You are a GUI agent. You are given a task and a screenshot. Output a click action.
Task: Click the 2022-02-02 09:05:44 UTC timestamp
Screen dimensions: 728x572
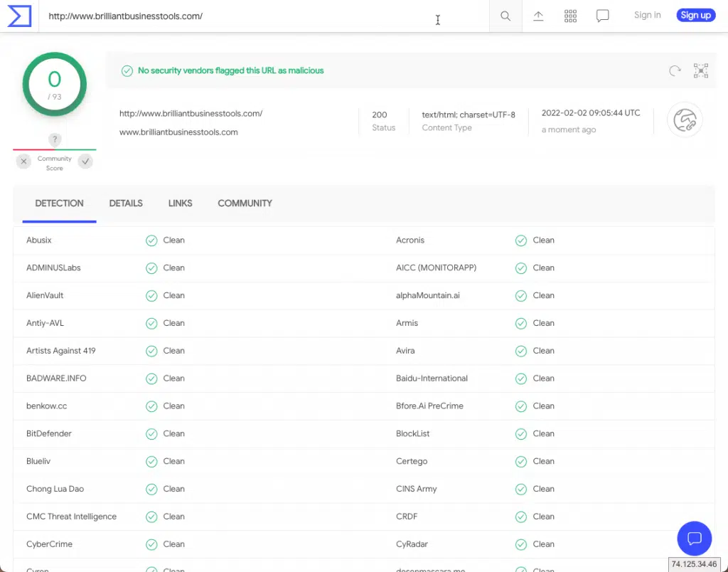591,113
